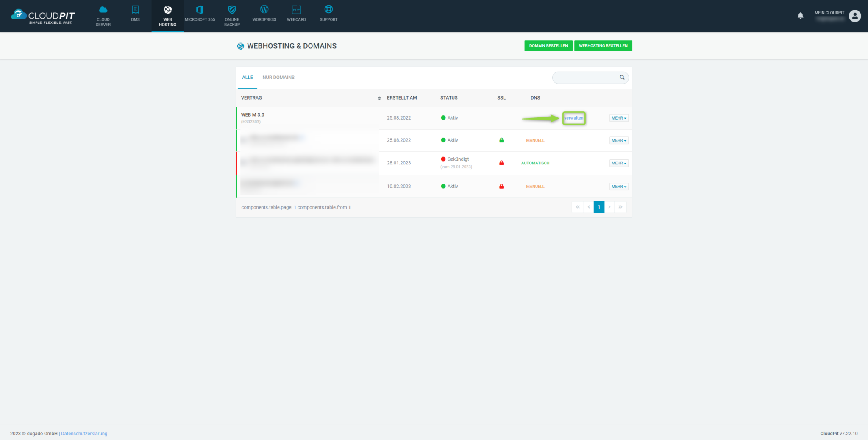This screenshot has height=440, width=868.
Task: Click the search magnifier icon
Action: 622,77
